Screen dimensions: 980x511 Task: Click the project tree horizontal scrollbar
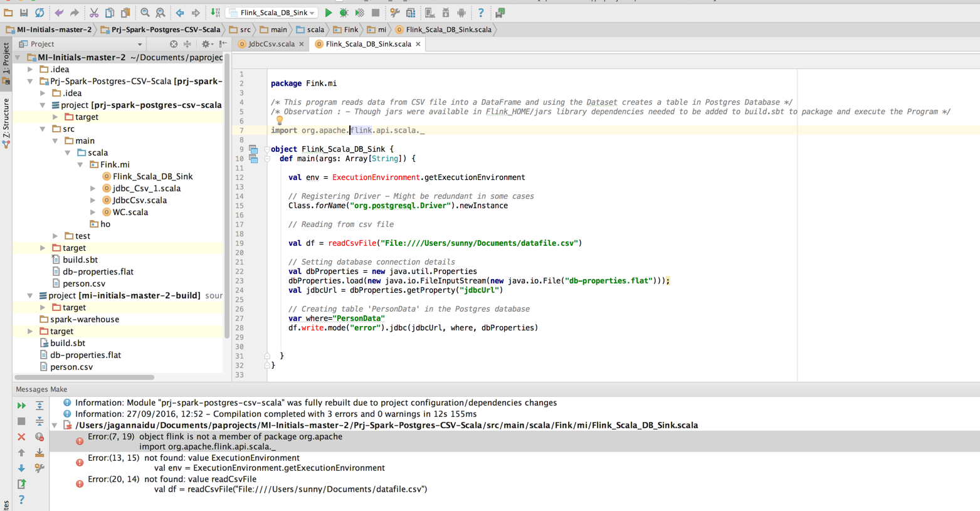[85, 377]
